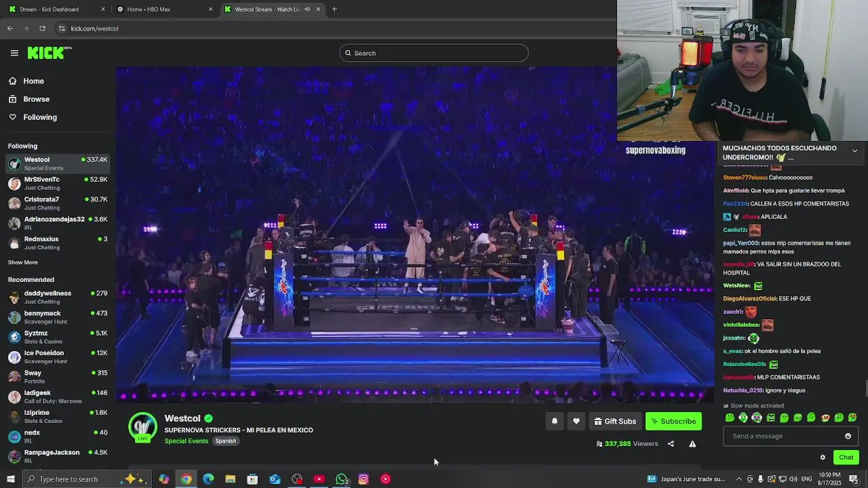This screenshot has width=868, height=488.
Task: Open MrStivenTc channel in Following
Action: pos(58,183)
